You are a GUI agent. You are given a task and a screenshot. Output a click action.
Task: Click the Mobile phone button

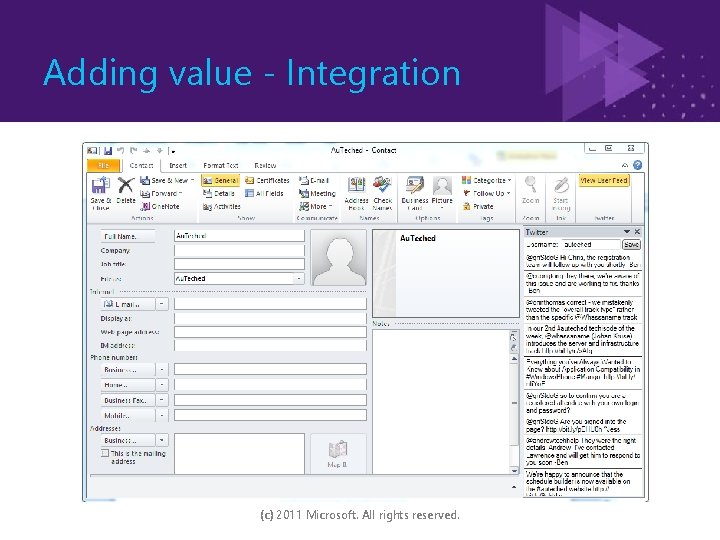tap(128, 415)
